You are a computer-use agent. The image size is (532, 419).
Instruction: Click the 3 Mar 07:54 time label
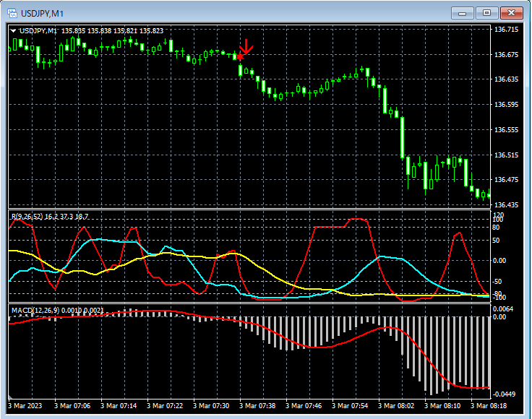click(x=350, y=406)
